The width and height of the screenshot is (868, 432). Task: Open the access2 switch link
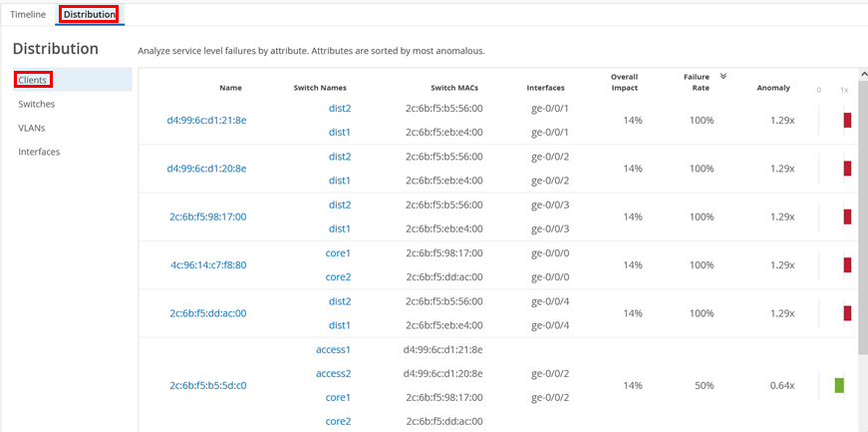333,373
